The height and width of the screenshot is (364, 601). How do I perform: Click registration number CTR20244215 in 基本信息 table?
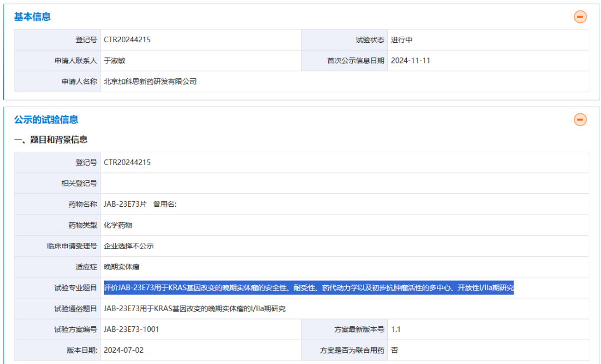tap(127, 40)
